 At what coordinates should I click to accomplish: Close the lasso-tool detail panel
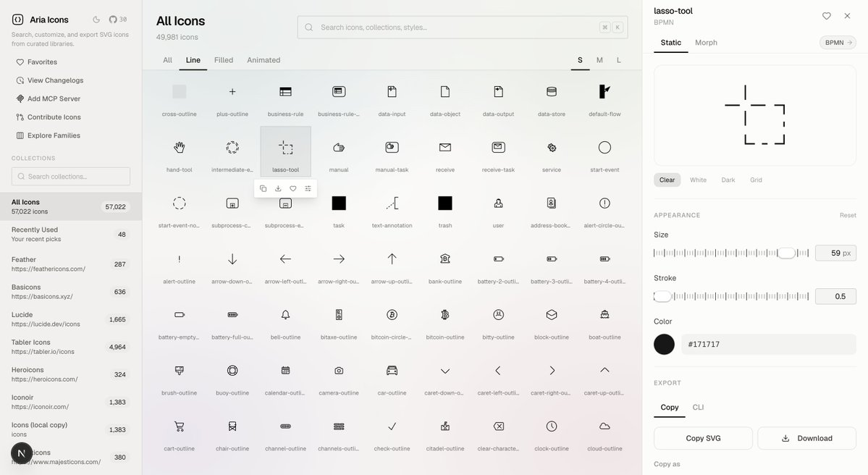(847, 16)
